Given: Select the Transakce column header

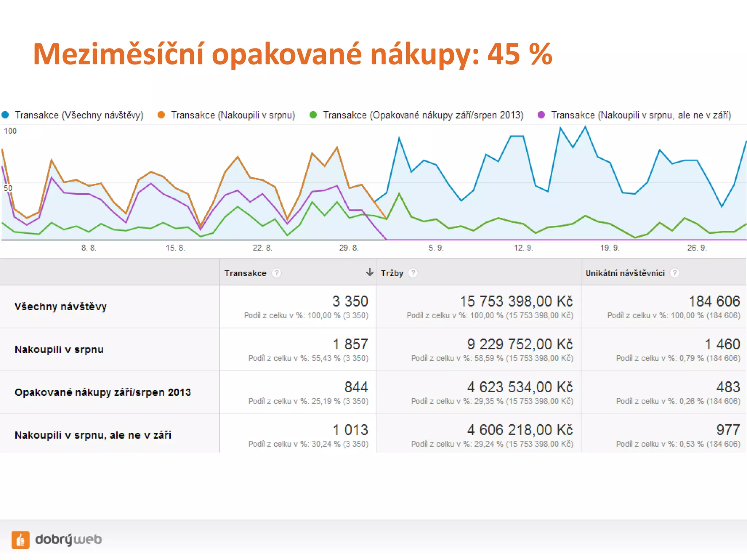Looking at the screenshot, I should (298, 272).
